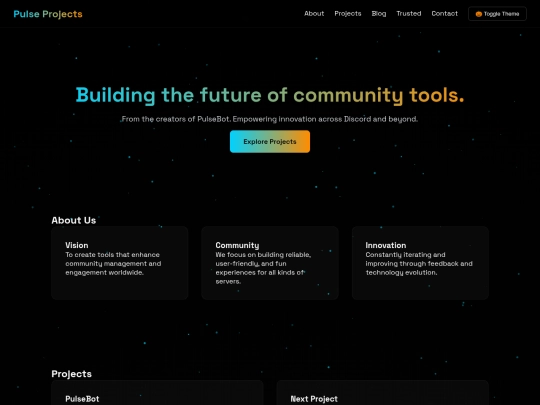Click the Innovation card description text
The width and height of the screenshot is (540, 405).
point(419,263)
